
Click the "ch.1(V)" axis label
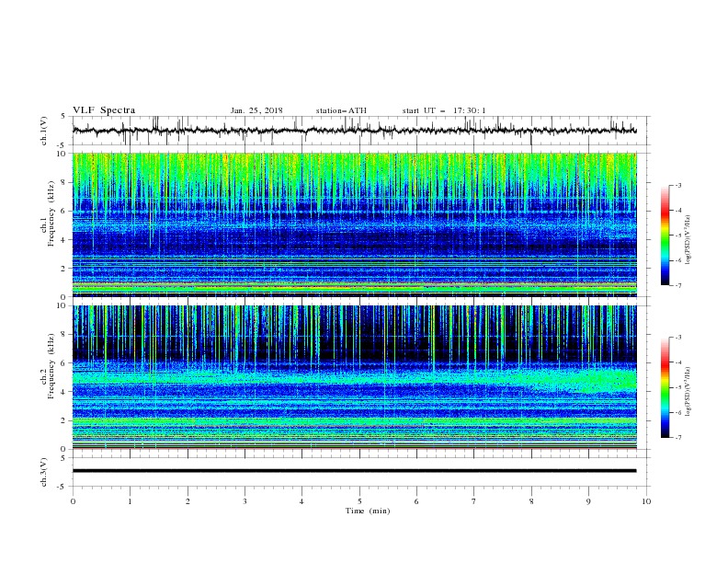tap(44, 131)
